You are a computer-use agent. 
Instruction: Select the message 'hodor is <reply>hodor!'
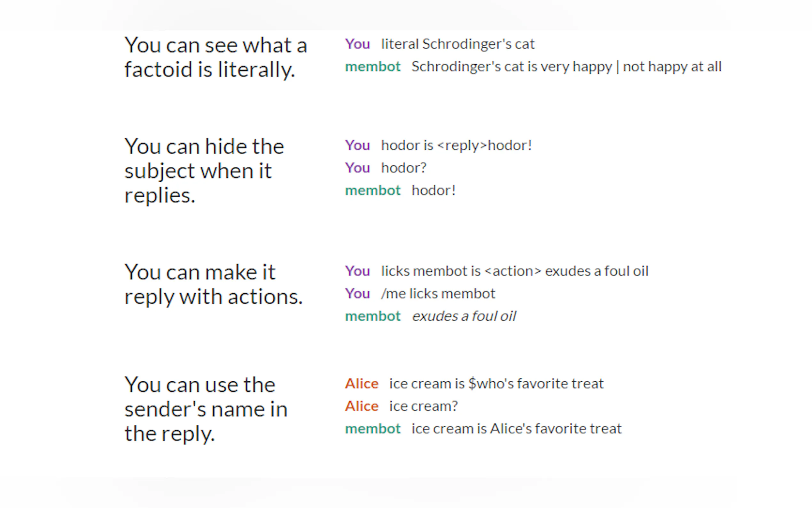[x=456, y=146]
